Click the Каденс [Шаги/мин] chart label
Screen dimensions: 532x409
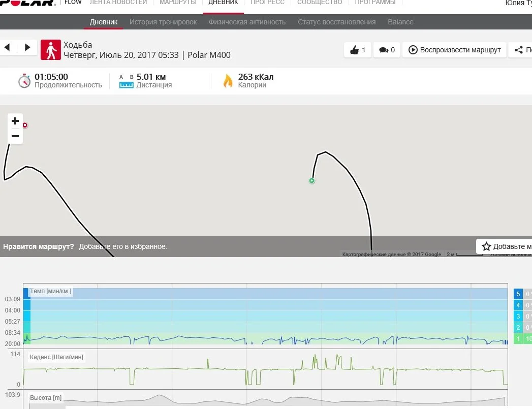pyautogui.click(x=56, y=357)
